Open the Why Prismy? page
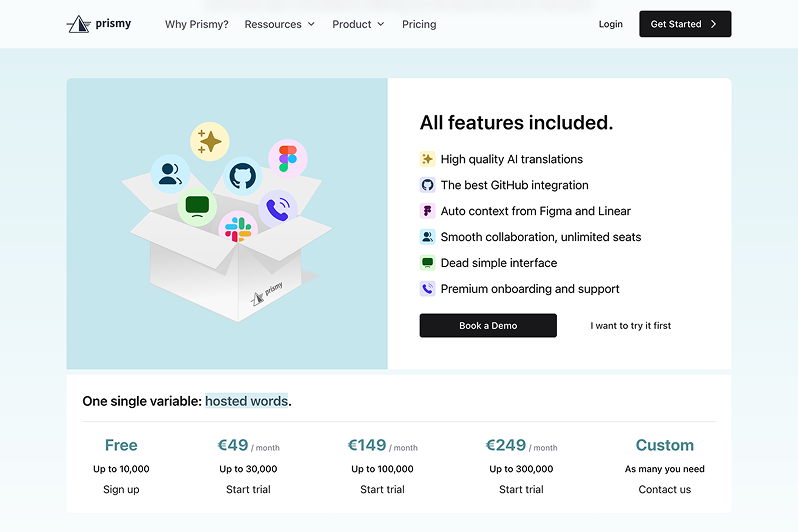The width and height of the screenshot is (798, 532). (x=197, y=24)
